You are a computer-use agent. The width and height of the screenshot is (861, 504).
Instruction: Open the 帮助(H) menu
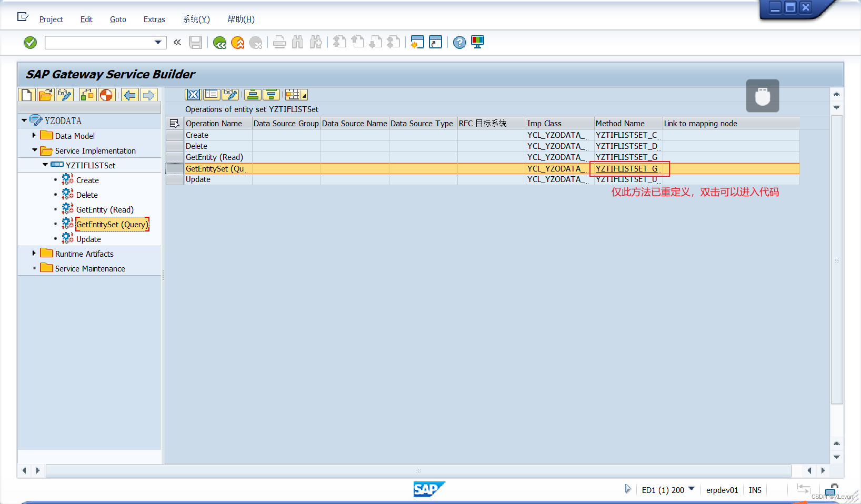point(241,19)
